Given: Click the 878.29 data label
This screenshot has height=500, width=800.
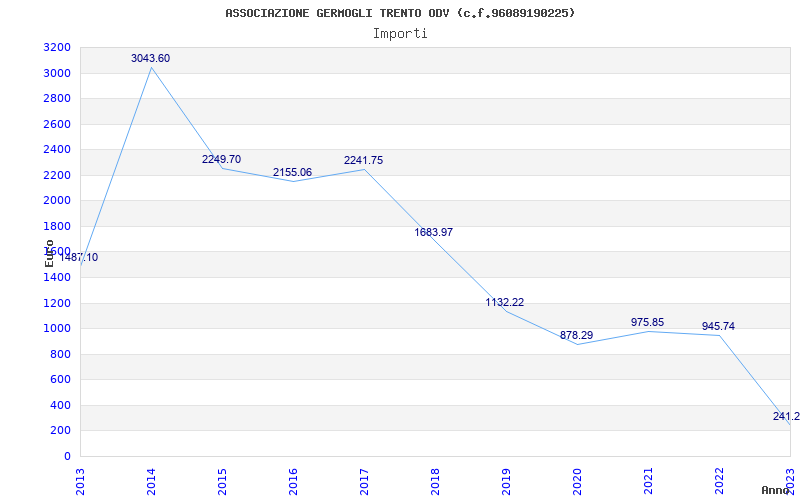Looking at the screenshot, I should click(577, 335).
